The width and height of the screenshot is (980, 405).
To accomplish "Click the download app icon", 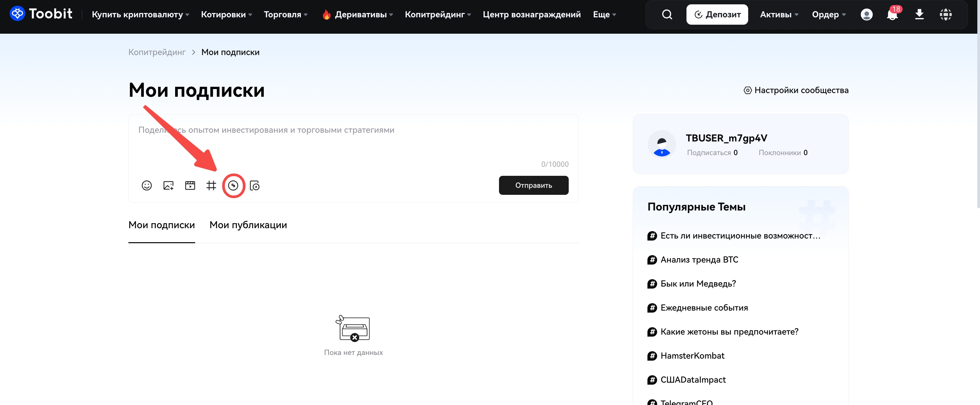I will point(919,14).
